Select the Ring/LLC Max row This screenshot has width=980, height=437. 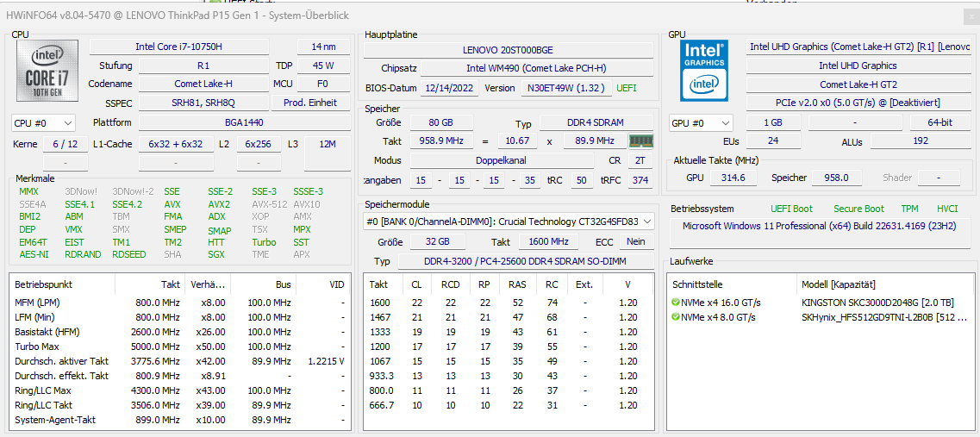(180, 390)
